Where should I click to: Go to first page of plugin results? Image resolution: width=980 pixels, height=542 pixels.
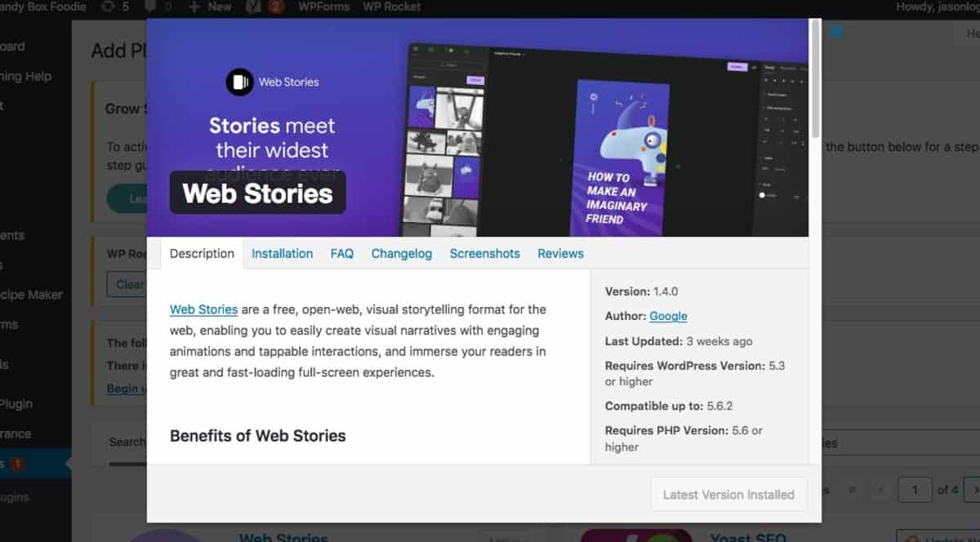click(x=853, y=490)
